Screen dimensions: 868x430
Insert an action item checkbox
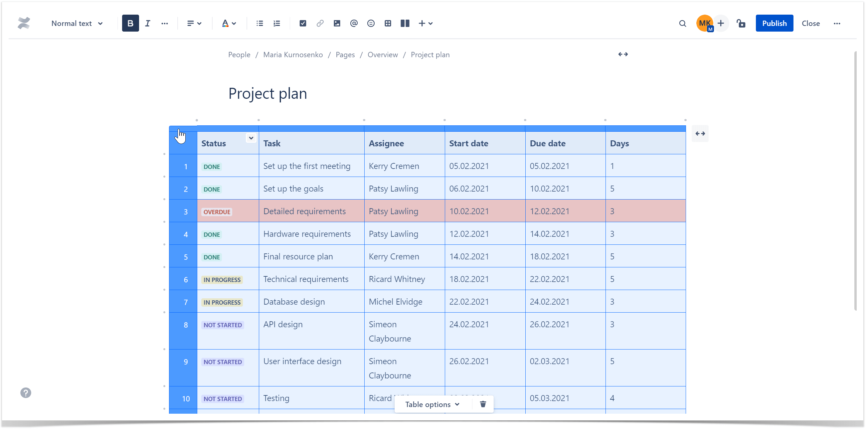point(303,23)
